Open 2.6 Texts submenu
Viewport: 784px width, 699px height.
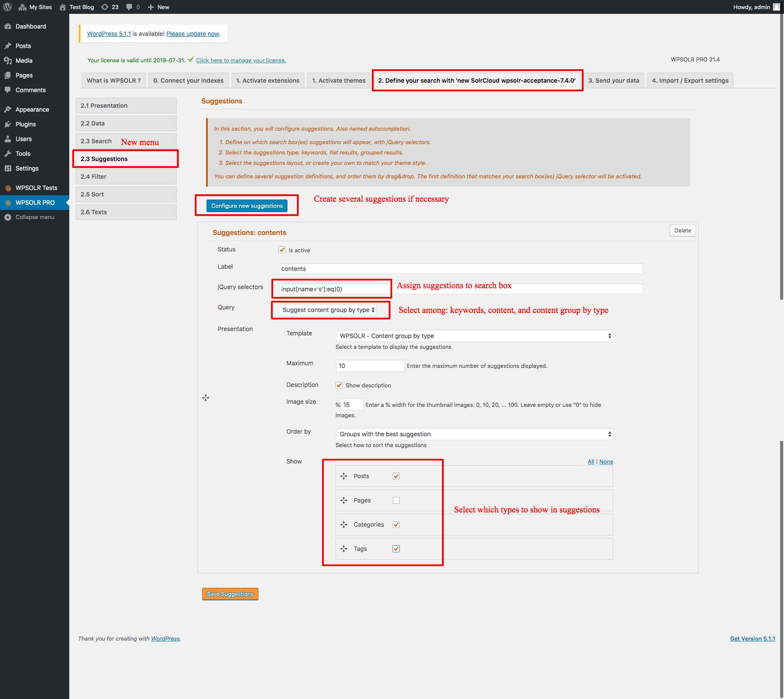coord(126,212)
